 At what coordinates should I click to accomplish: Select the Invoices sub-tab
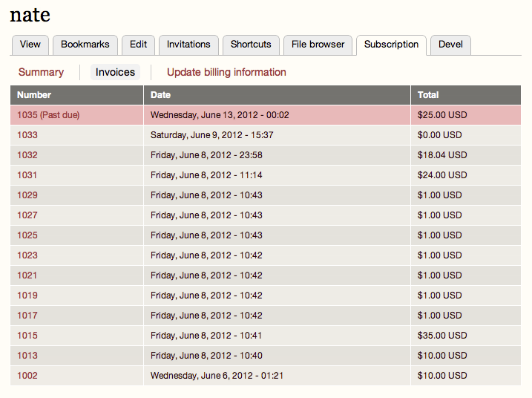click(115, 72)
